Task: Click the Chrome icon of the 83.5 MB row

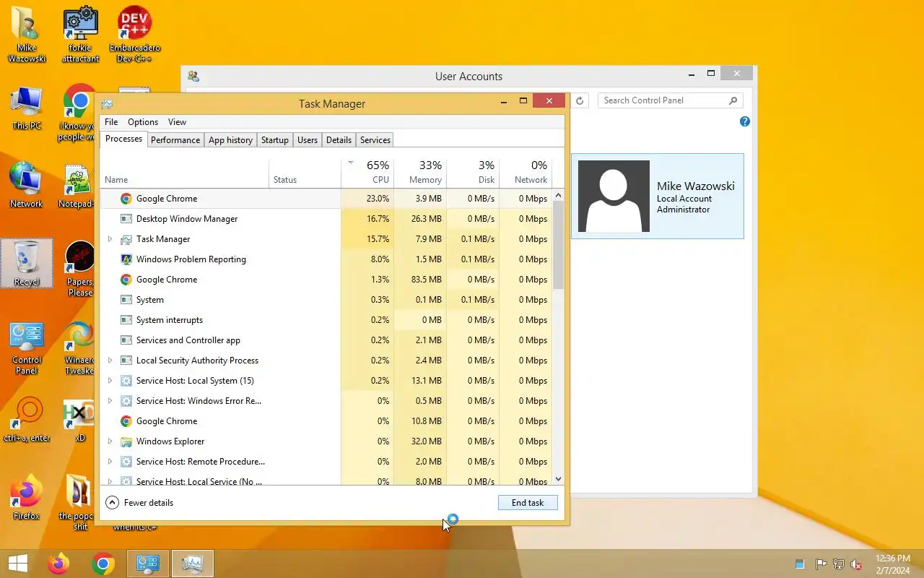Action: pos(126,280)
